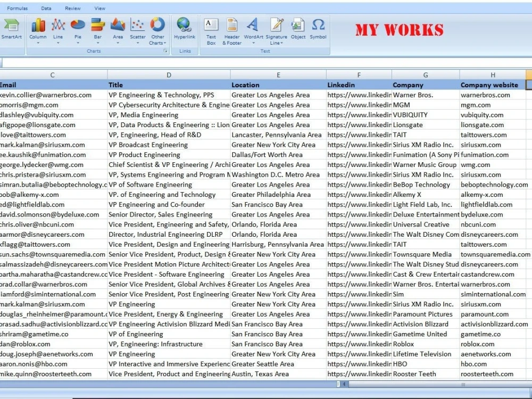Image resolution: width=532 pixels, height=399 pixels.
Task: Select cell 'Greater Philadelphia Area'
Action: pyautogui.click(x=278, y=194)
